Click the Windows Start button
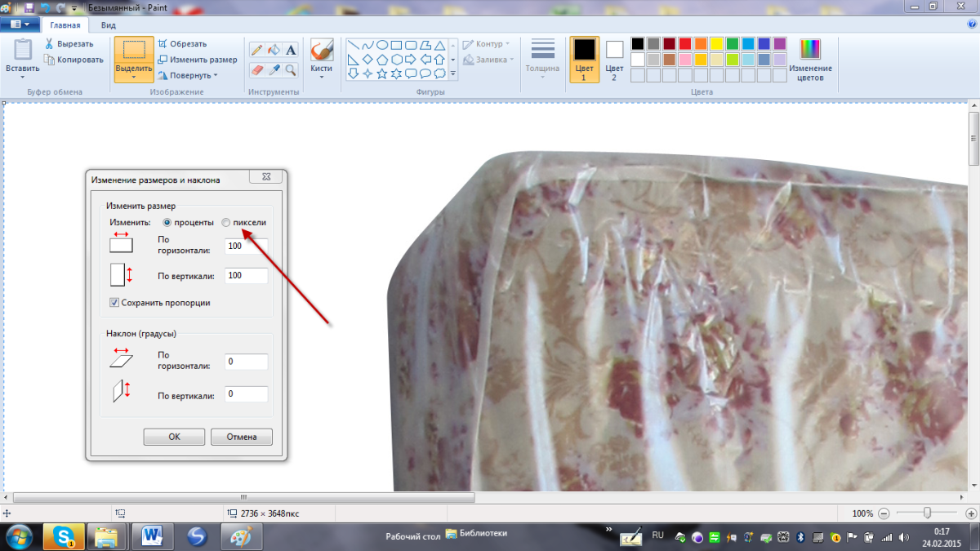 (x=18, y=536)
